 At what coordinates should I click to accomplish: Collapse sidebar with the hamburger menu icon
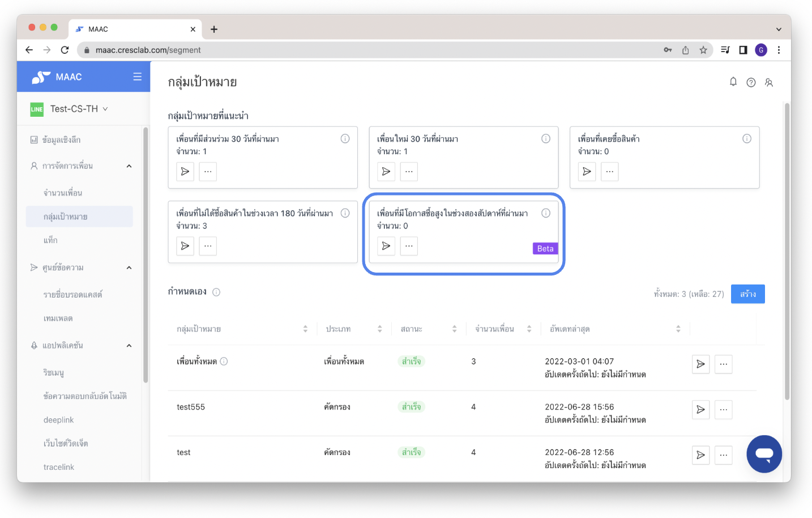point(137,77)
